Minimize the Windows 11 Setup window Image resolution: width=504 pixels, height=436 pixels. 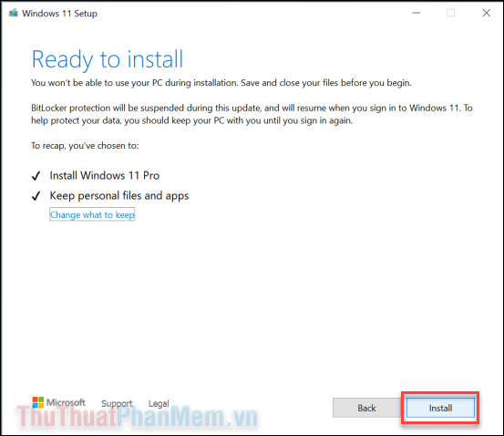coord(417,13)
